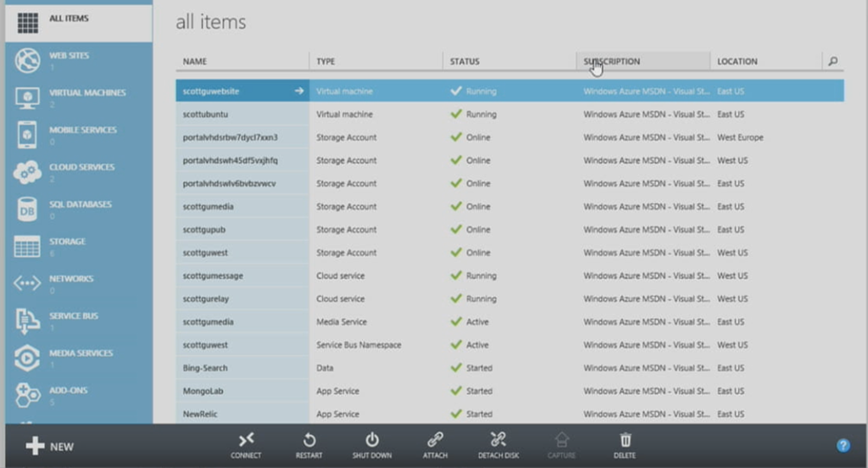Select the Web Sites globe icon
This screenshot has width=868, height=468.
coord(28,60)
